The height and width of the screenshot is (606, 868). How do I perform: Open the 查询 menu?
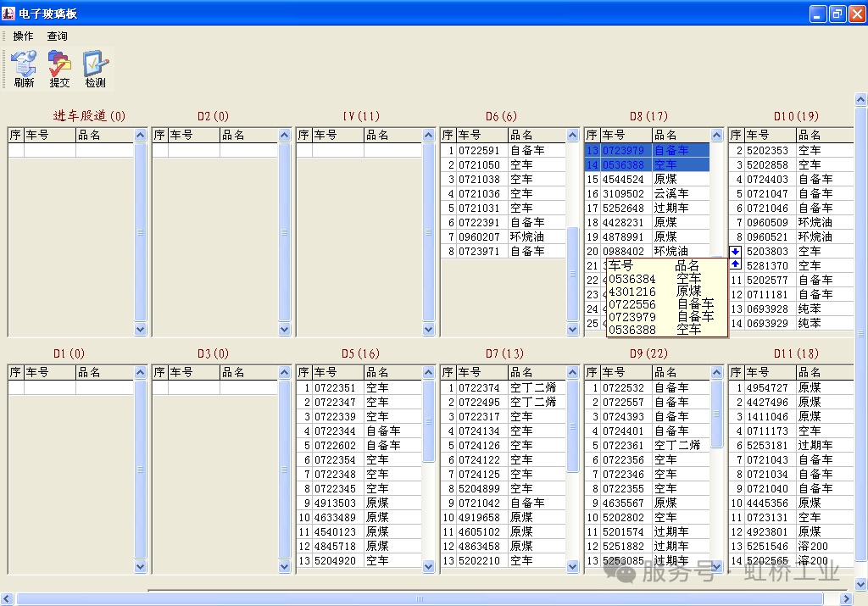tap(57, 36)
